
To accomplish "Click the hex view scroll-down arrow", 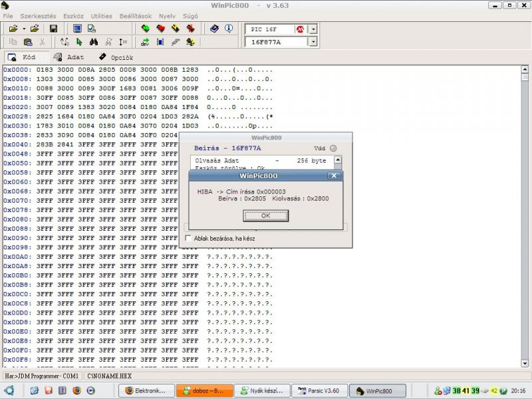I will (x=525, y=363).
